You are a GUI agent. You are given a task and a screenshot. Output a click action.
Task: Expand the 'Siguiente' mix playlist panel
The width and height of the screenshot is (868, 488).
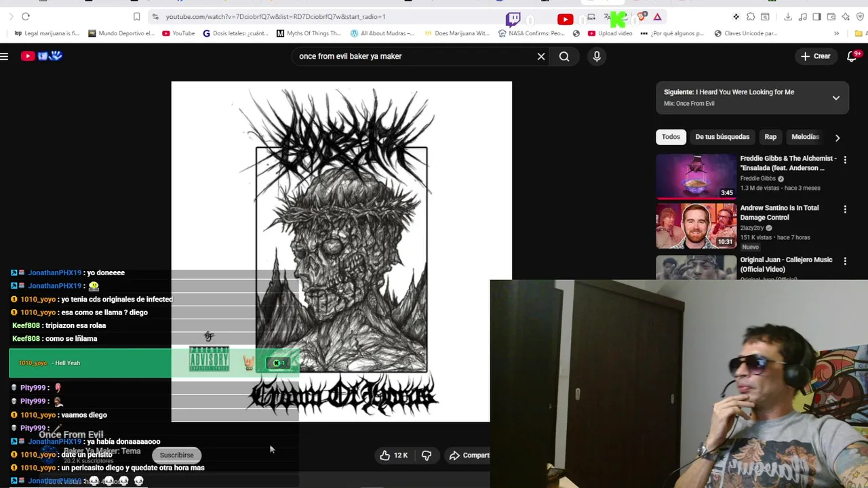point(836,98)
